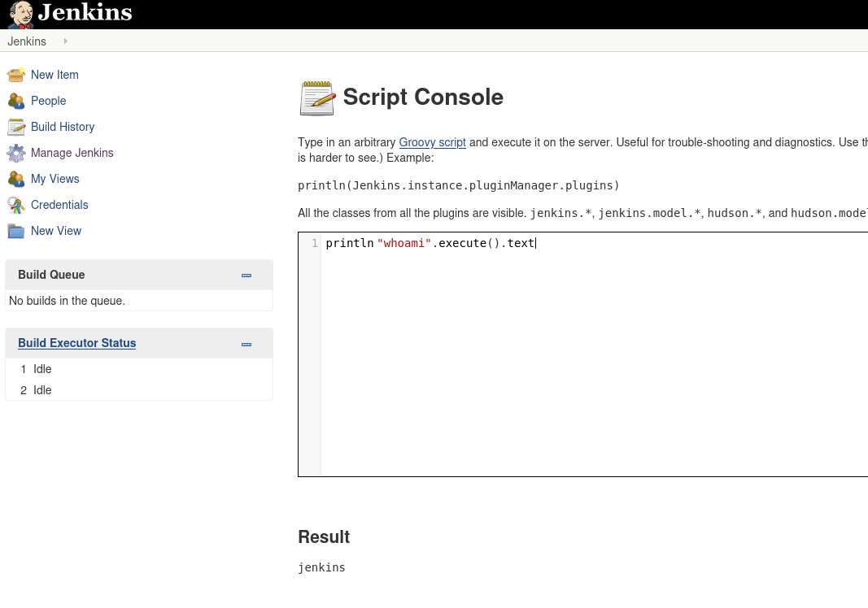
Task: Click the Script Console heading
Action: coord(423,97)
